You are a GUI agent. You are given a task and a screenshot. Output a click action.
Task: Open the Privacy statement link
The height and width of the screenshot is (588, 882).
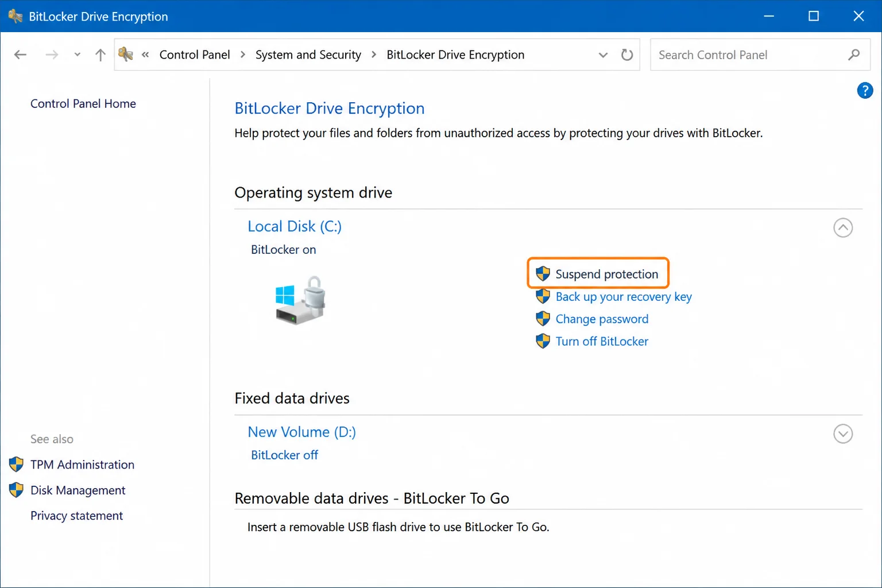(x=76, y=516)
